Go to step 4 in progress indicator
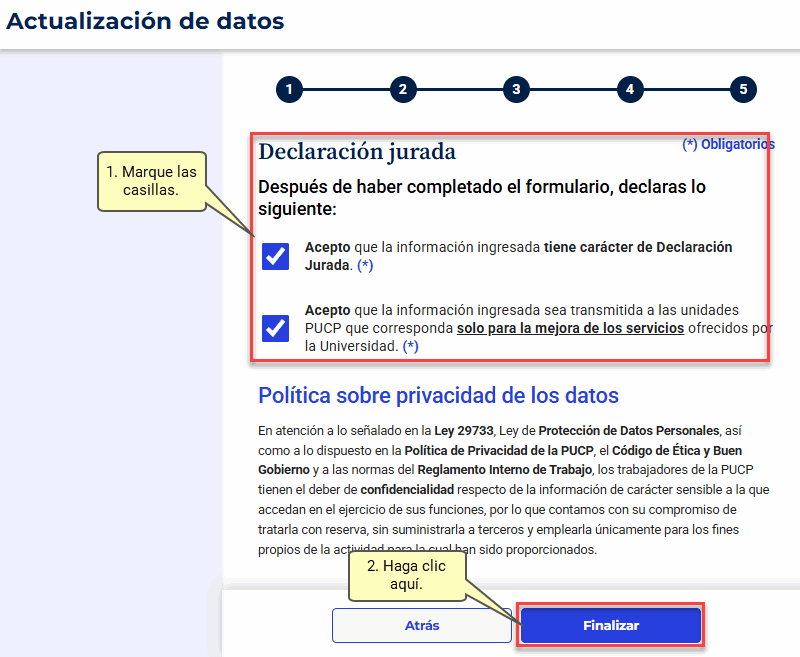 coord(630,89)
